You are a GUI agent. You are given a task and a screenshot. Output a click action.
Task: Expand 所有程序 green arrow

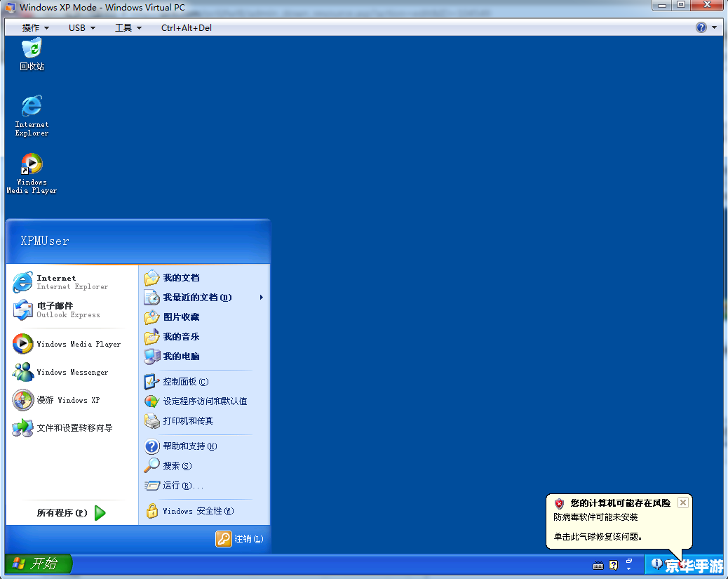click(x=100, y=513)
